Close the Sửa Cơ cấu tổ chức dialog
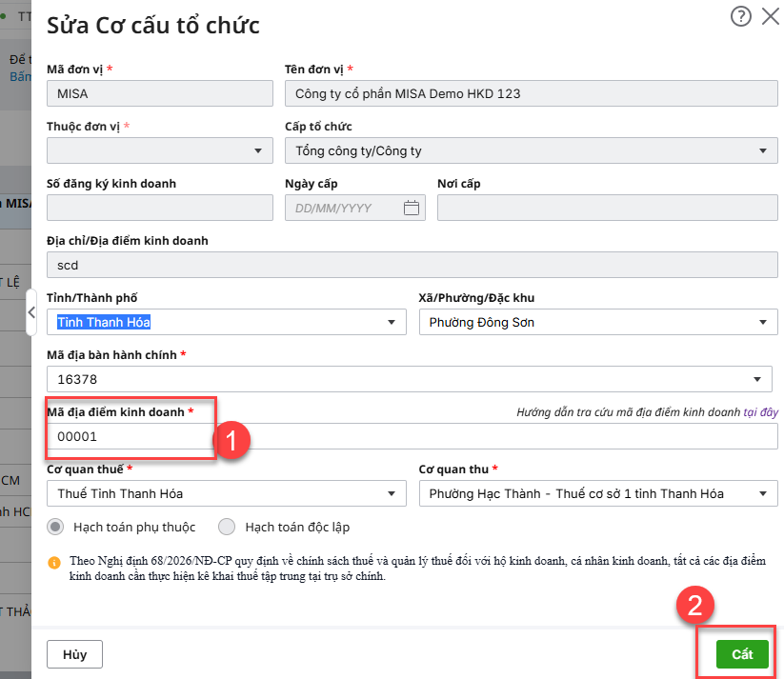This screenshot has width=784, height=679. tap(770, 16)
